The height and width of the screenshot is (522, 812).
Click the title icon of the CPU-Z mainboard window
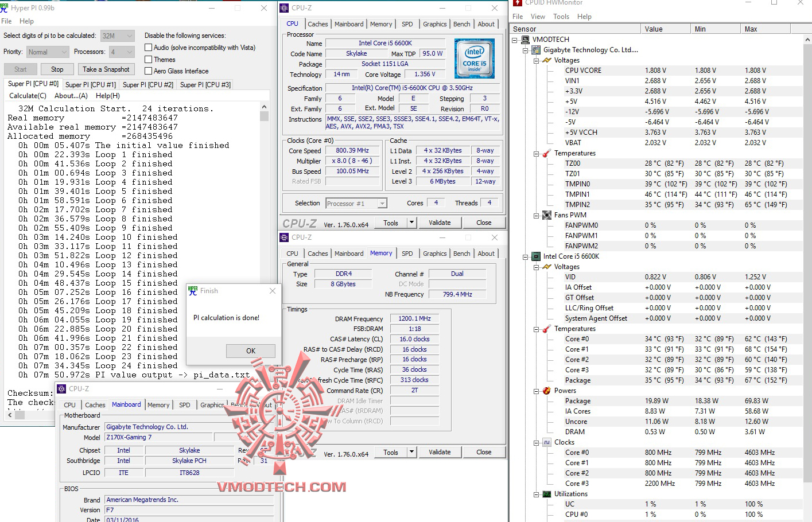click(x=61, y=389)
